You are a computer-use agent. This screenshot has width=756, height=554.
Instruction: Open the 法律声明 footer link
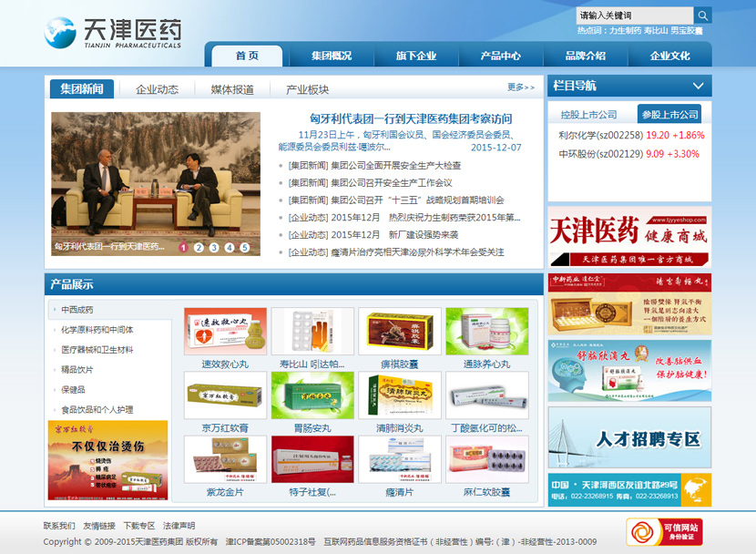179,526
